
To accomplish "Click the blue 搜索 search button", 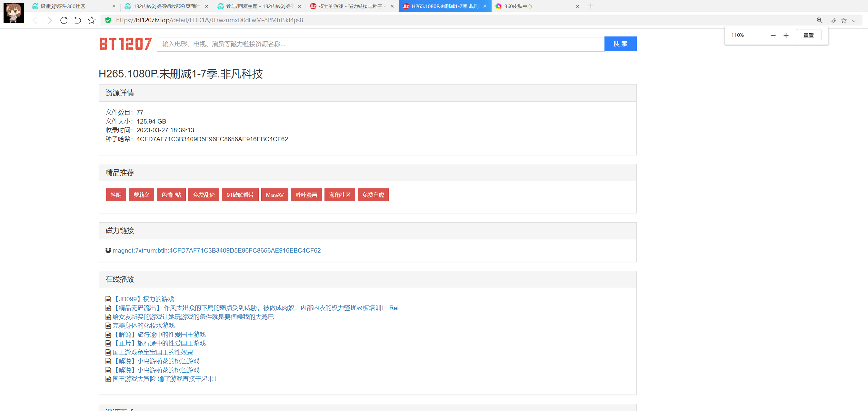I will [620, 44].
